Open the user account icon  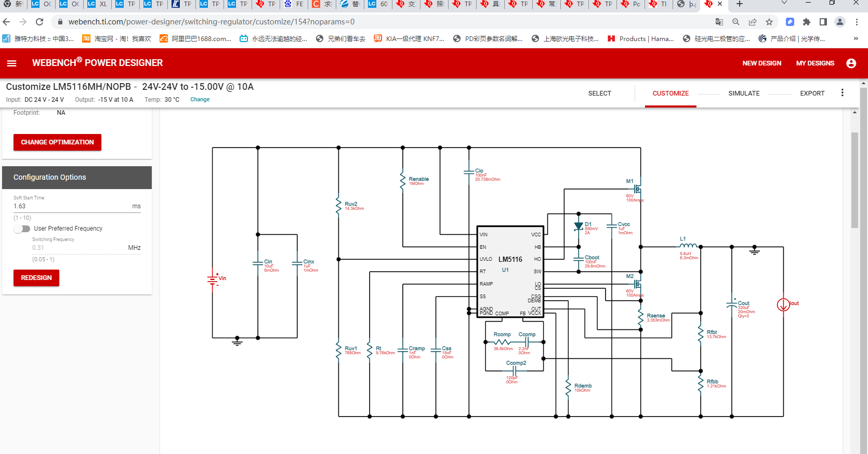click(x=851, y=63)
